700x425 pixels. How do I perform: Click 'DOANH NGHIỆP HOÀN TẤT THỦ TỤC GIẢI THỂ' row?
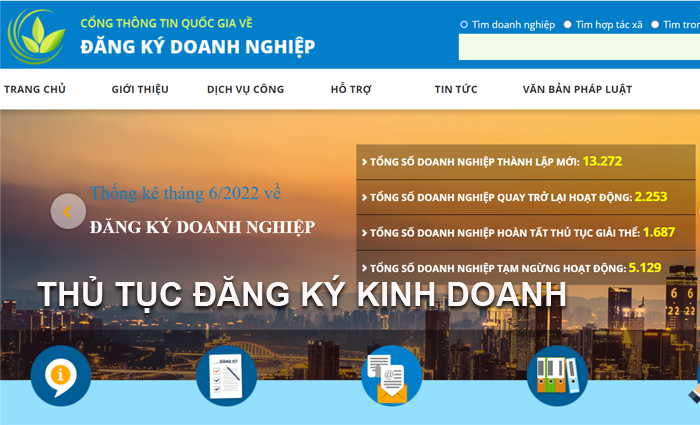(525, 232)
